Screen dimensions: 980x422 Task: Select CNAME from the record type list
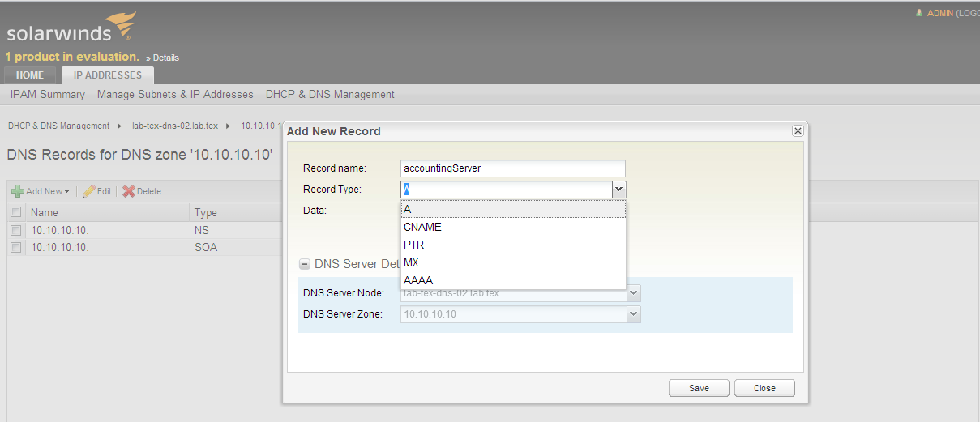(513, 227)
